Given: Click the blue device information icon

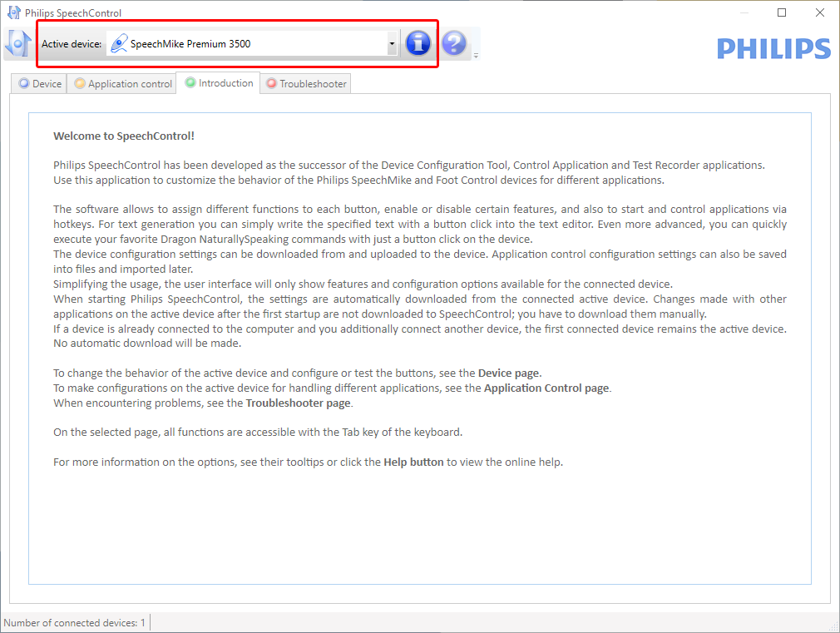Looking at the screenshot, I should point(418,43).
